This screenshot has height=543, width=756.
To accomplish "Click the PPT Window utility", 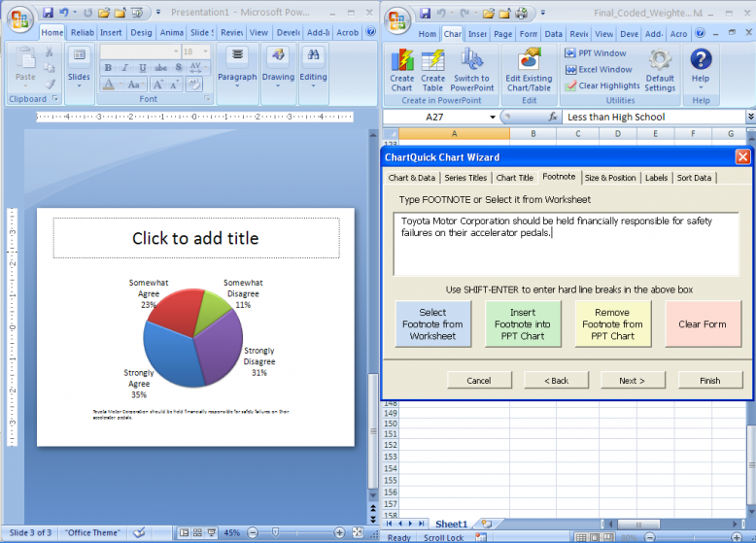I will click(596, 53).
